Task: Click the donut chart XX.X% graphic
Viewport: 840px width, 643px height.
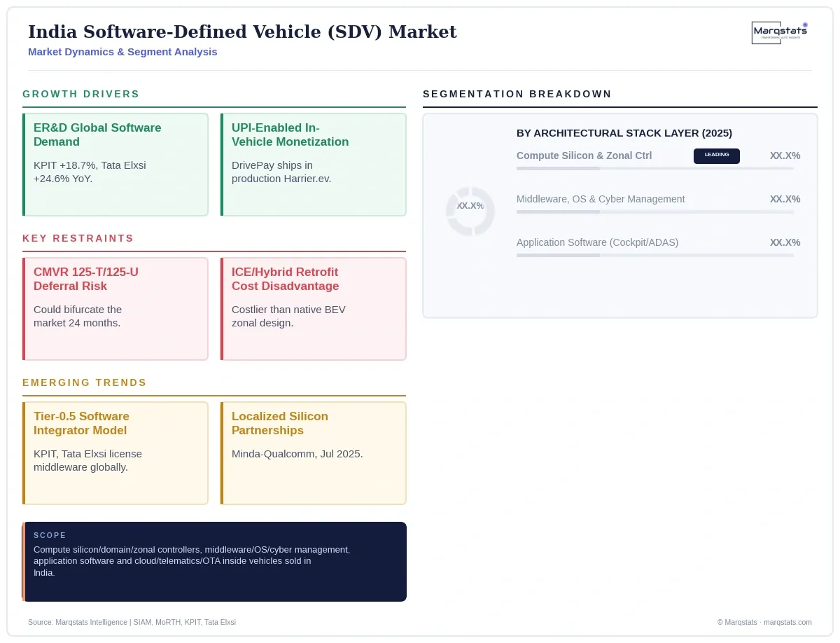Action: (x=470, y=211)
